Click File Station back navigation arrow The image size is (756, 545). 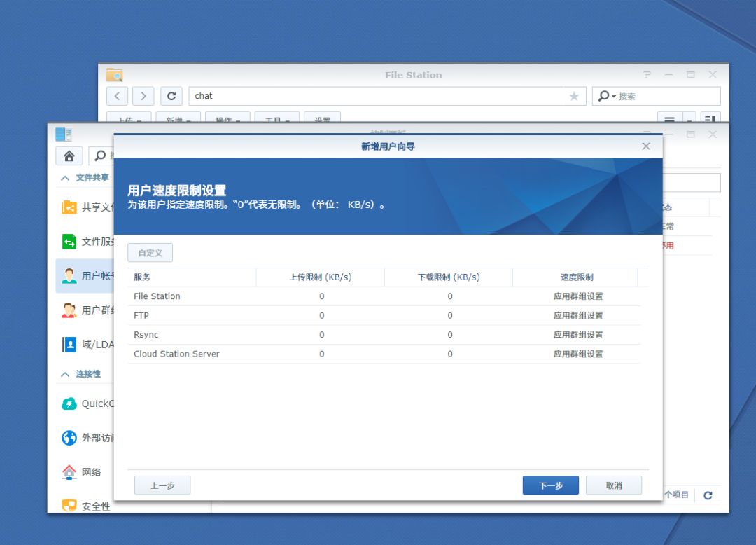coord(117,96)
